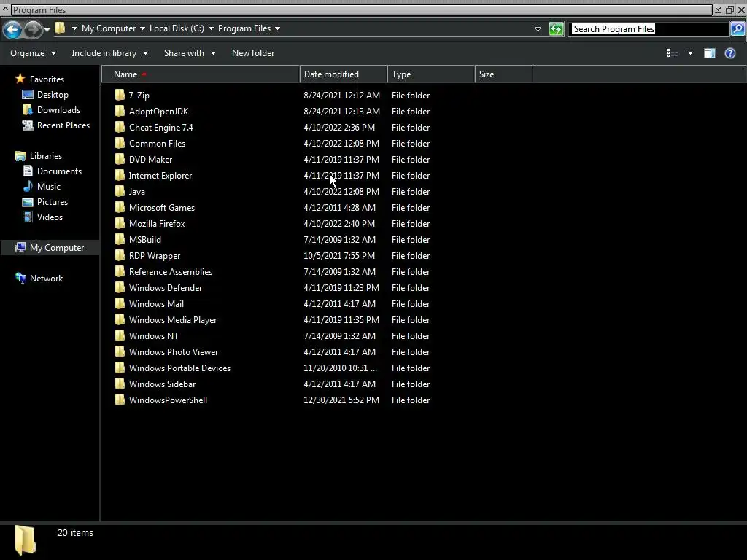Open the Organize menu

34,53
